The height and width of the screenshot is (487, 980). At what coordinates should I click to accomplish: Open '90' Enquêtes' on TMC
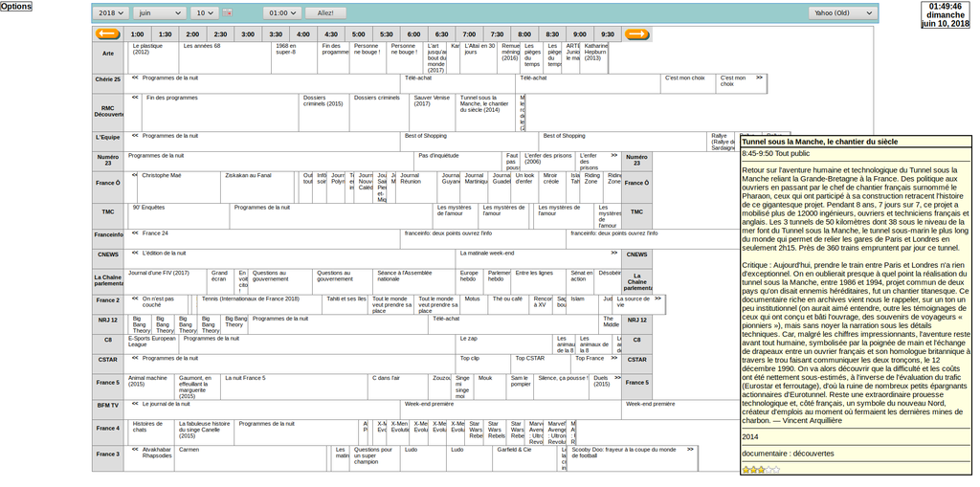point(179,216)
